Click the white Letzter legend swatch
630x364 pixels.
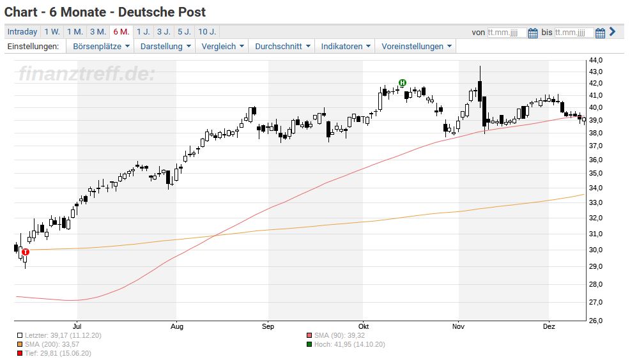(x=20, y=335)
